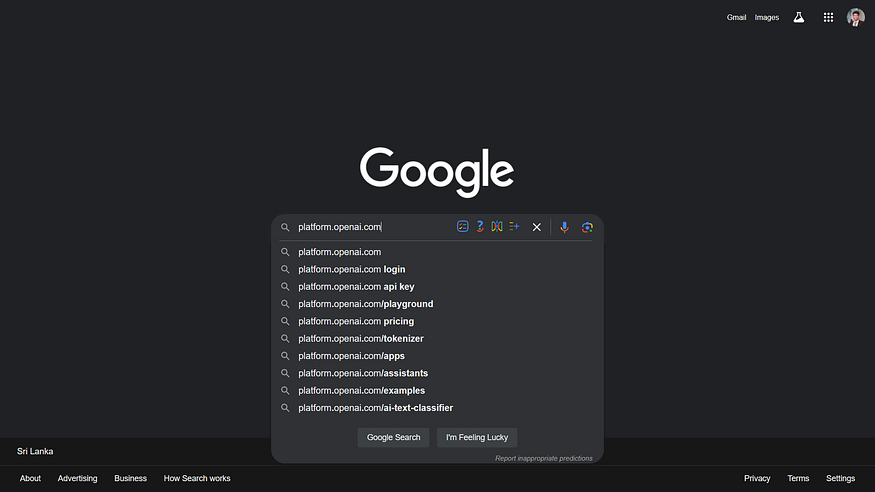This screenshot has width=875, height=492.
Task: Select suggestion platform.openai.com/apps
Action: (x=437, y=356)
